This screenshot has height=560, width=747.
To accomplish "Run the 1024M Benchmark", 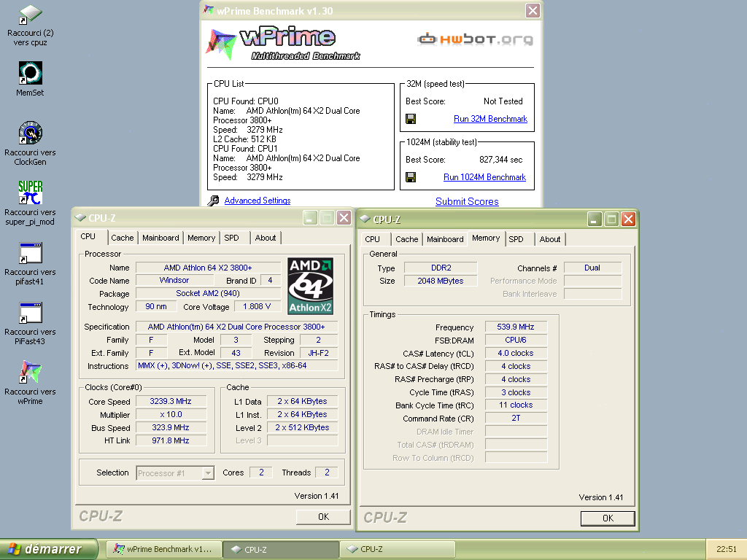I will coord(484,177).
